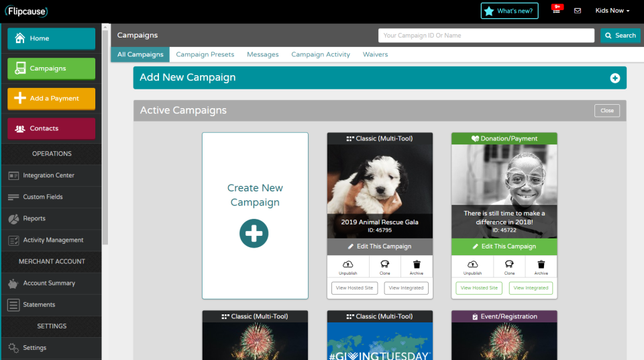Open the Contacts section
This screenshot has width=644, height=360.
[x=52, y=128]
